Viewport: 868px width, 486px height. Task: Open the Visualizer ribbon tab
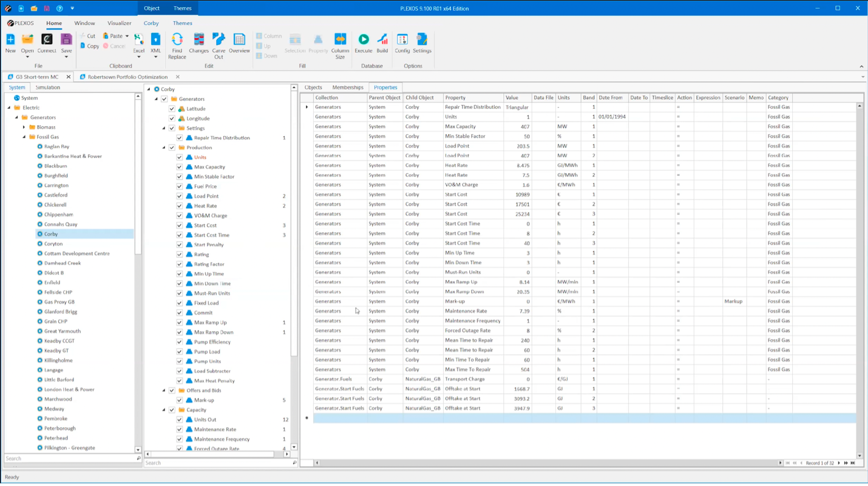[119, 23]
